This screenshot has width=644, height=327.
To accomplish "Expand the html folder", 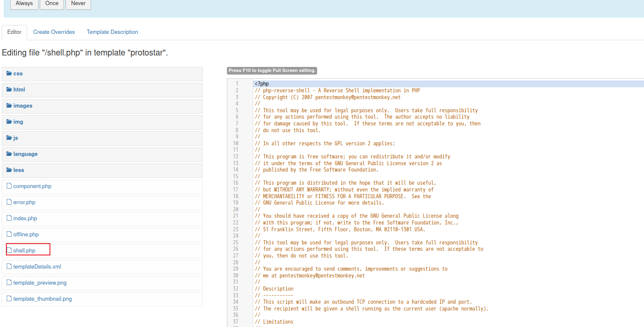I will [102, 90].
